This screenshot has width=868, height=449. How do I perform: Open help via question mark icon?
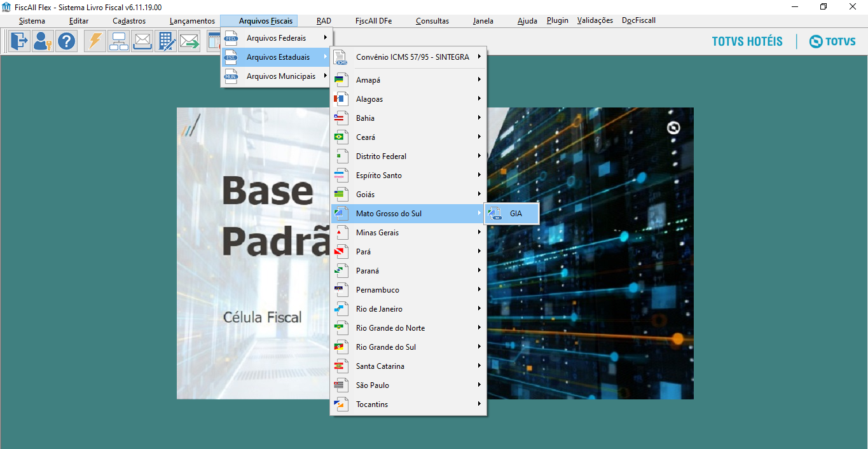pos(66,41)
